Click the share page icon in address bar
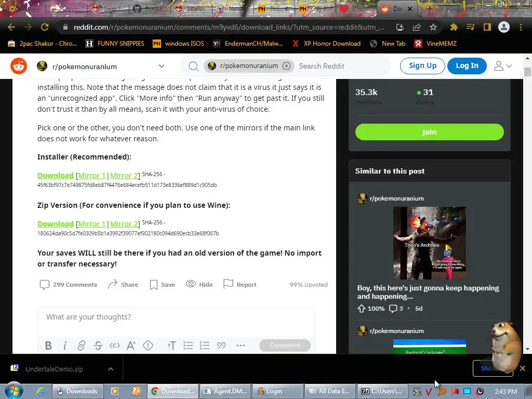This screenshot has height=399, width=532. (x=417, y=27)
